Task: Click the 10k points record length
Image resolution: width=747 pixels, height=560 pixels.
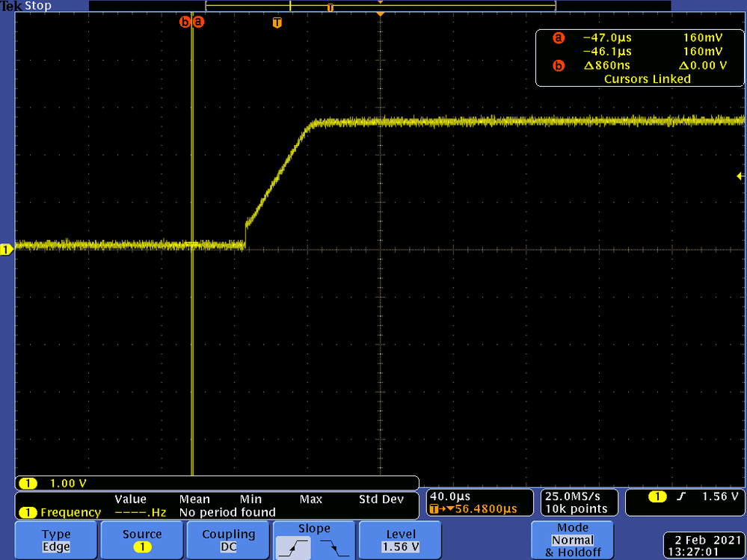Action: tap(576, 509)
